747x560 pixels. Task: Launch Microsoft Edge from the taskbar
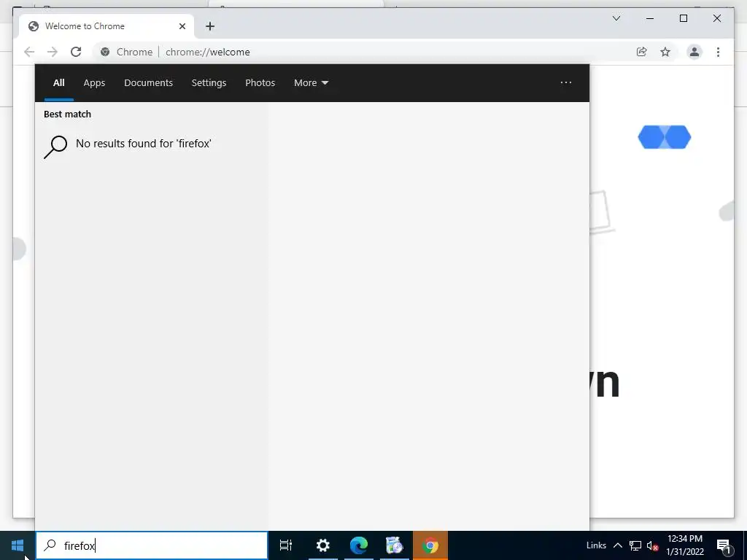point(359,545)
